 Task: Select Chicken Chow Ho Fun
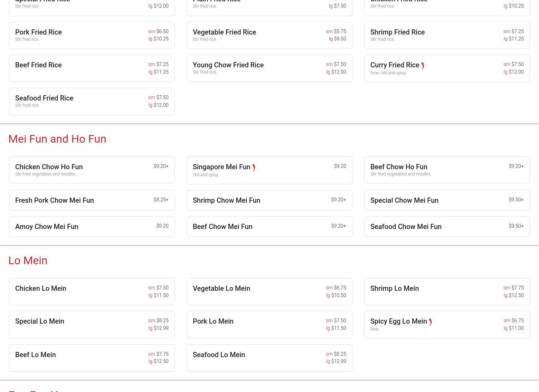click(x=49, y=167)
